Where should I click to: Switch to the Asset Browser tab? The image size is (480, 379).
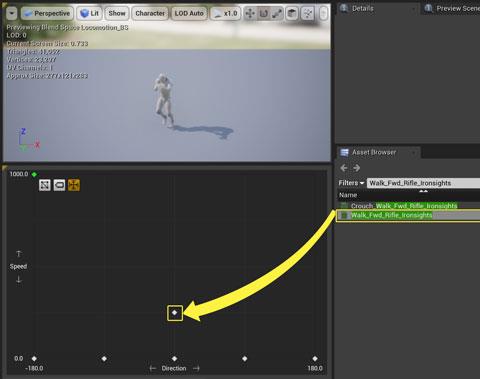coord(373,152)
